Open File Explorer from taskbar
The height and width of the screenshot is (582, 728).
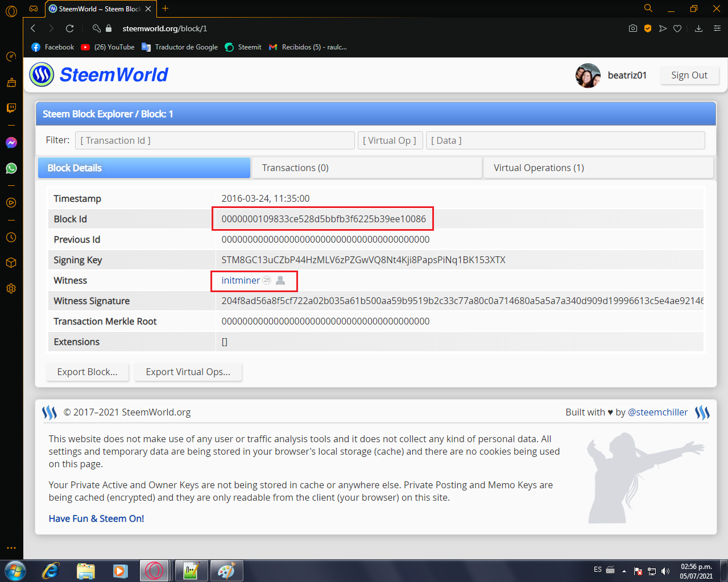point(86,570)
